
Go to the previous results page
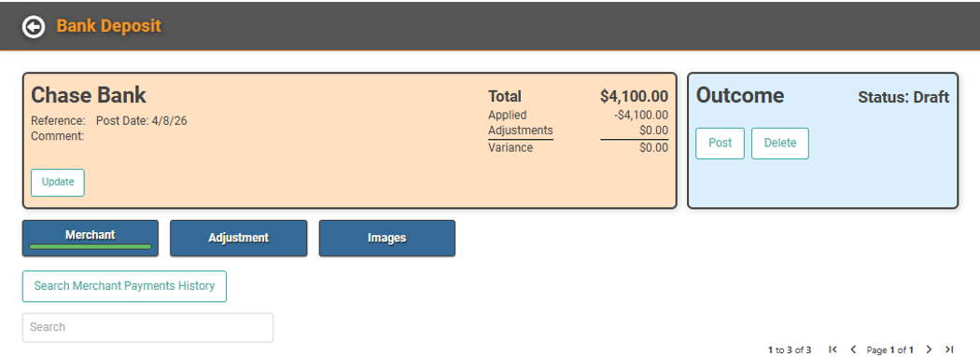pos(852,350)
